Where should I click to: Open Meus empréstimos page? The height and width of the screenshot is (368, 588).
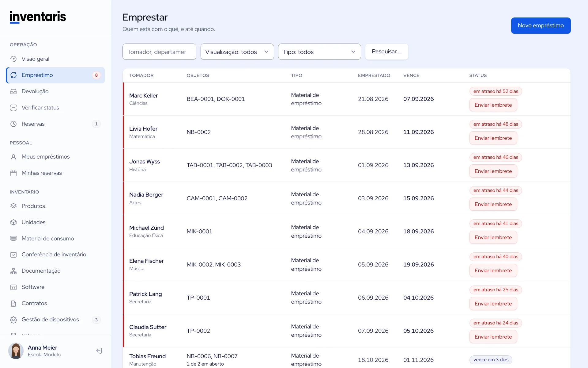pyautogui.click(x=55, y=157)
